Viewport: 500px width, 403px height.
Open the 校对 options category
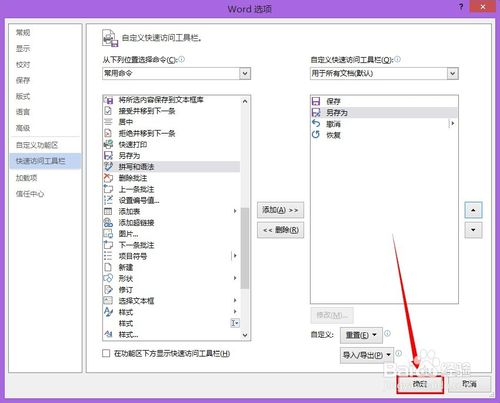(23, 64)
